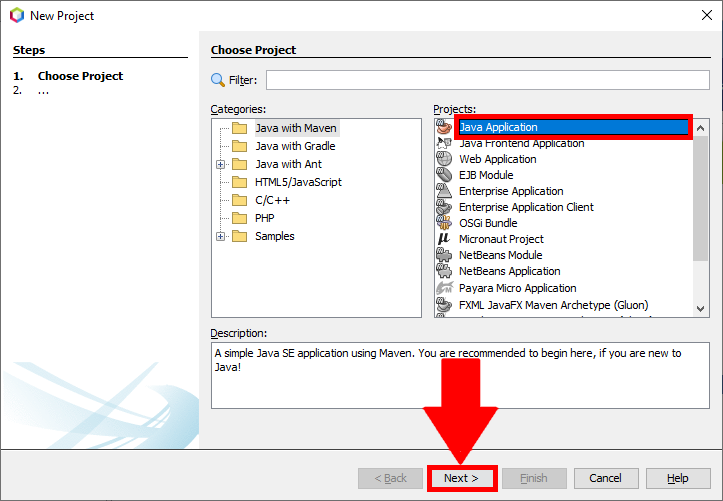Click the Filter magnifier icon

pyautogui.click(x=218, y=80)
